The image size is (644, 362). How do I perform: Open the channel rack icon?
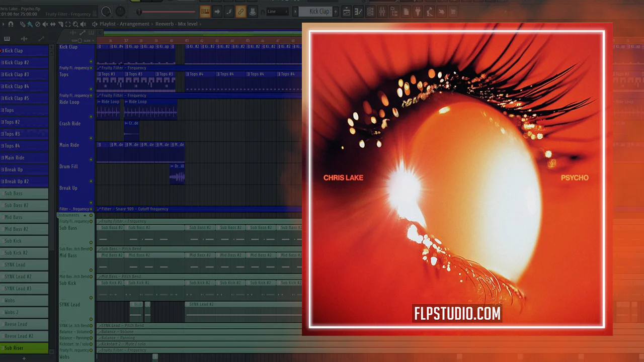pos(370,12)
